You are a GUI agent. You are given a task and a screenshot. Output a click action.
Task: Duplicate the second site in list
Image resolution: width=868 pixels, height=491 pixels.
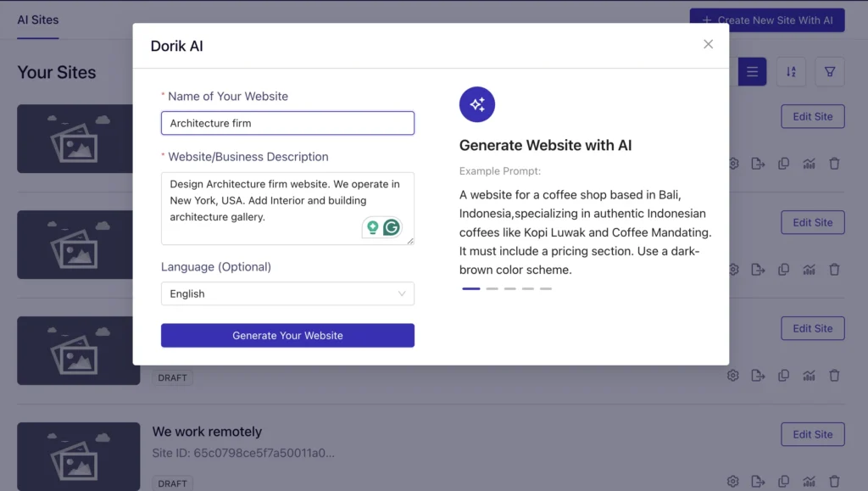pos(783,269)
